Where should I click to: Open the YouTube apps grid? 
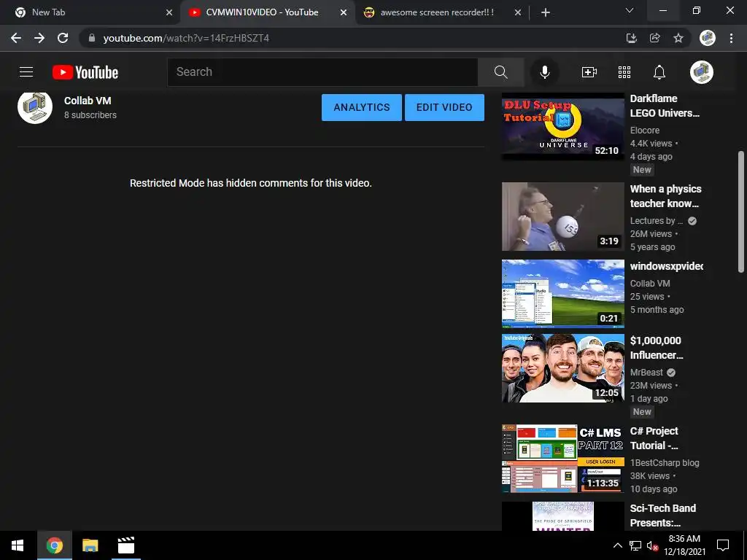click(x=624, y=72)
